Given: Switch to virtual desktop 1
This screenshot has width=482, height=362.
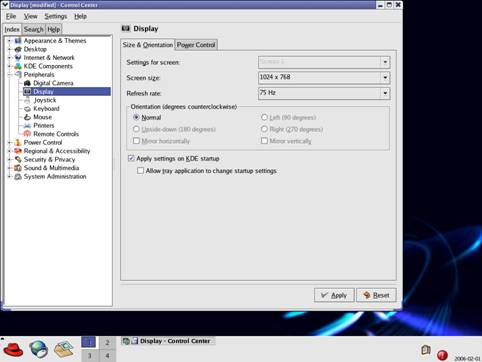Looking at the screenshot, I should pos(89,342).
